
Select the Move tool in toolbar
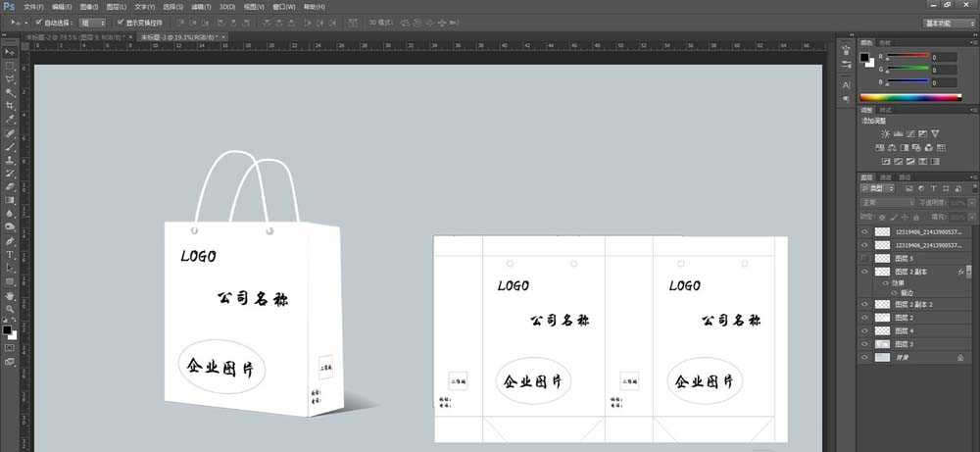click(10, 52)
